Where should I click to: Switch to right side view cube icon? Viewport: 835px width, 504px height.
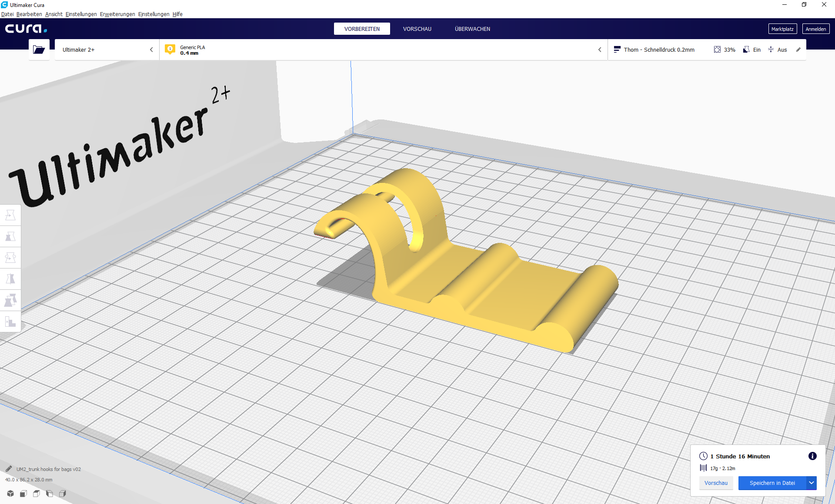click(x=63, y=493)
